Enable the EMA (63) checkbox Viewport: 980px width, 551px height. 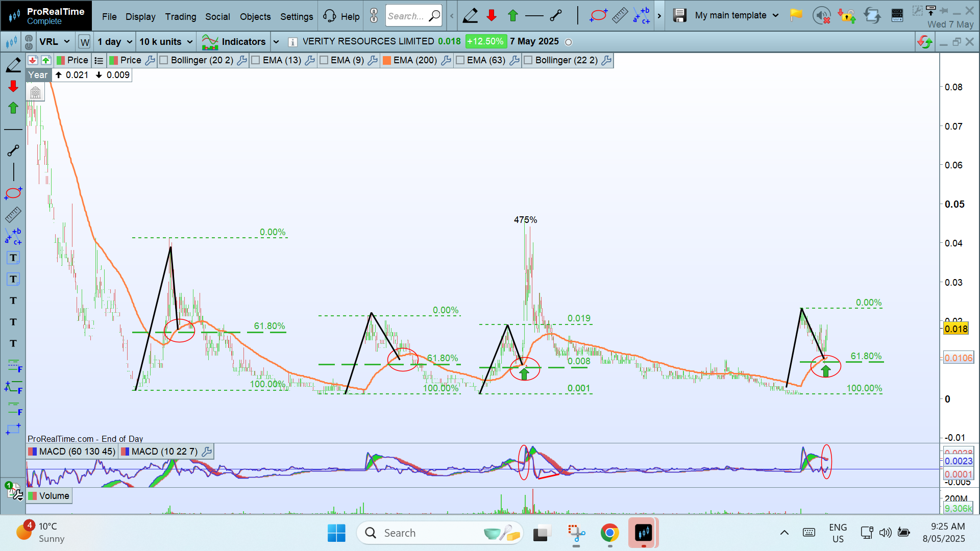pyautogui.click(x=460, y=60)
